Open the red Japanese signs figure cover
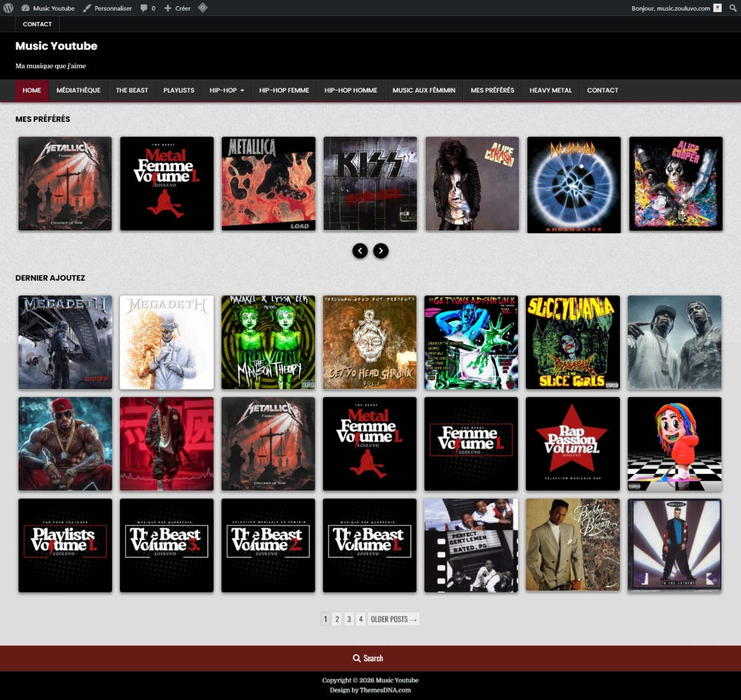 [x=167, y=444]
